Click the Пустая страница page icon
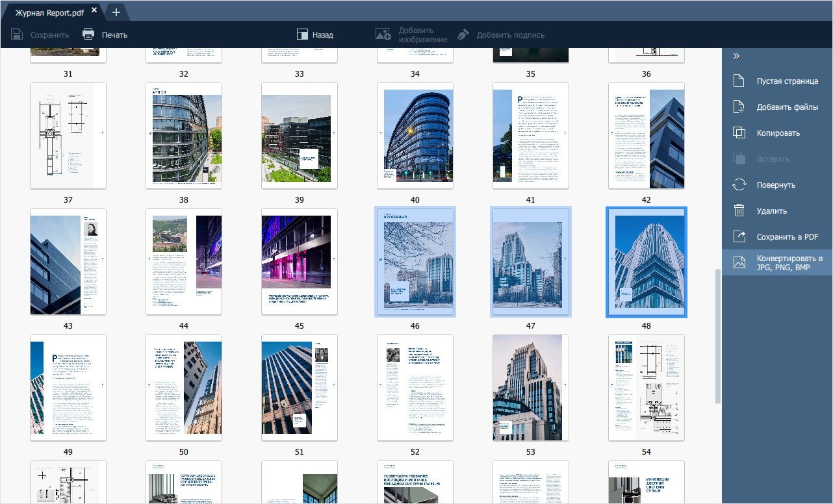 coord(739,81)
